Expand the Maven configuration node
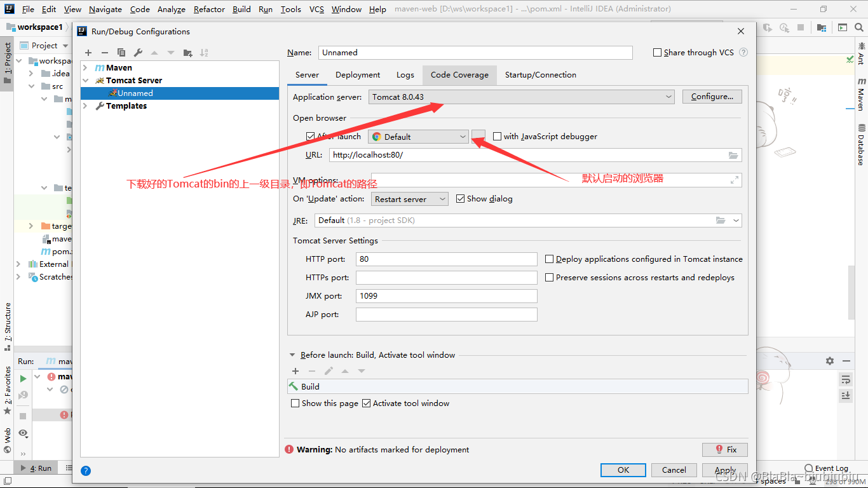The height and width of the screenshot is (488, 868). pyautogui.click(x=86, y=68)
